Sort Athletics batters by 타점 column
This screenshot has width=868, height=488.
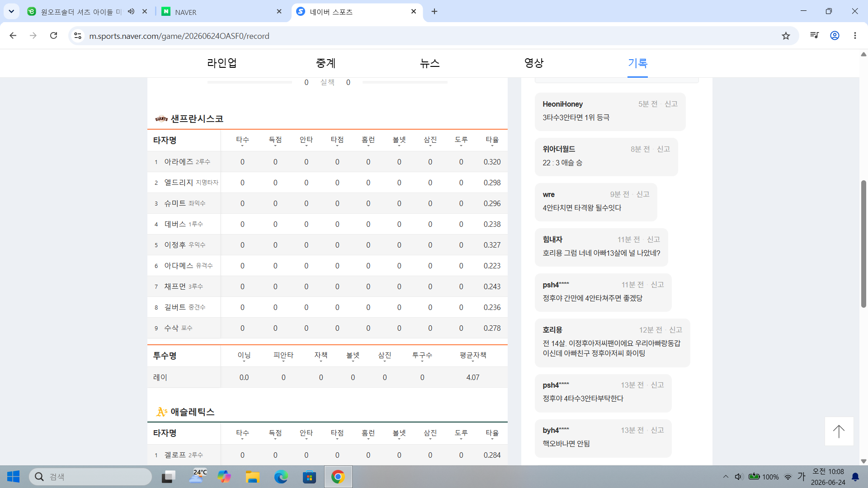337,434
